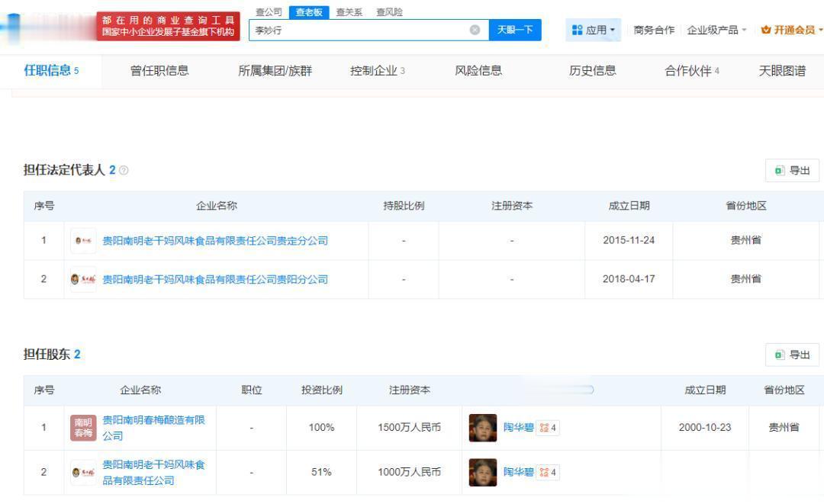Image resolution: width=824 pixels, height=504 pixels.
Task: Click the 注册资本 header in the shareholder table
Action: pos(410,390)
